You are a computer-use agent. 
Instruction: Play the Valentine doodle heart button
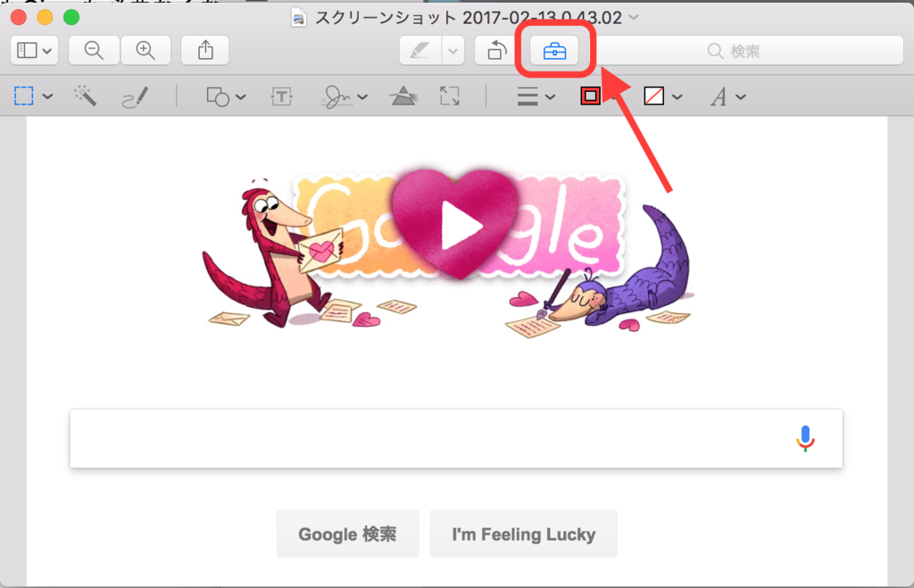tap(456, 224)
